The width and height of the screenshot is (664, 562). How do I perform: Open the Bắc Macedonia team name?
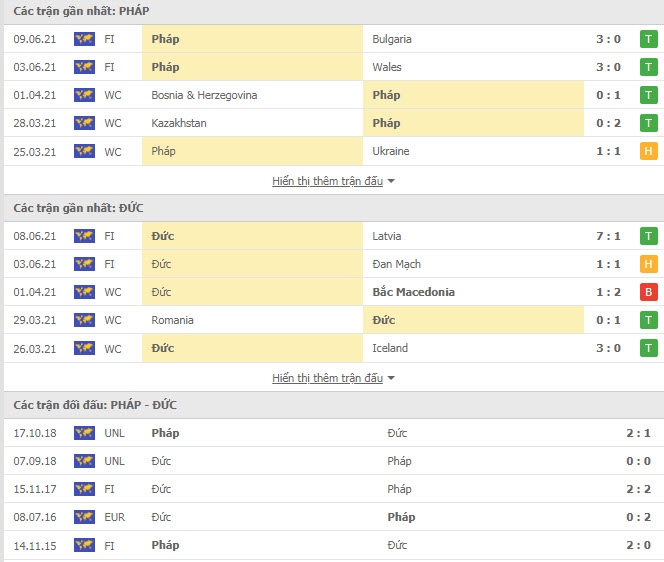pos(413,292)
